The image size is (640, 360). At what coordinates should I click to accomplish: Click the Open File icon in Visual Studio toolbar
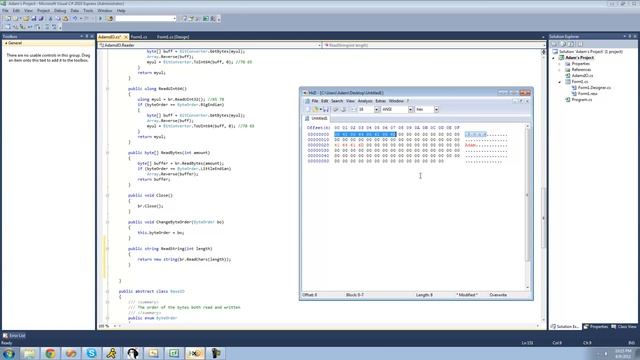pos(26,18)
